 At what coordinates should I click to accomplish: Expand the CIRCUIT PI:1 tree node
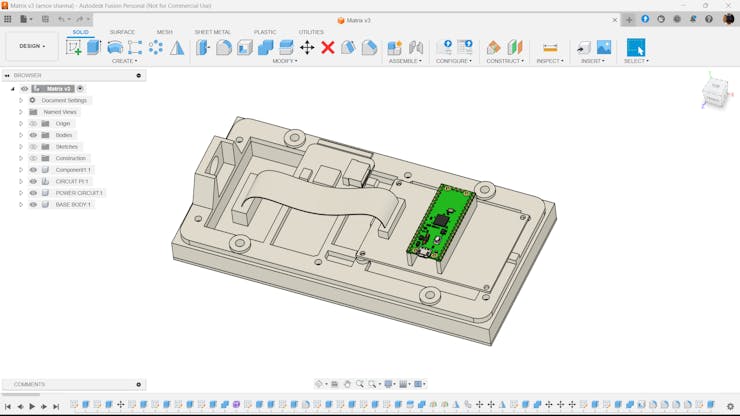[x=21, y=182]
